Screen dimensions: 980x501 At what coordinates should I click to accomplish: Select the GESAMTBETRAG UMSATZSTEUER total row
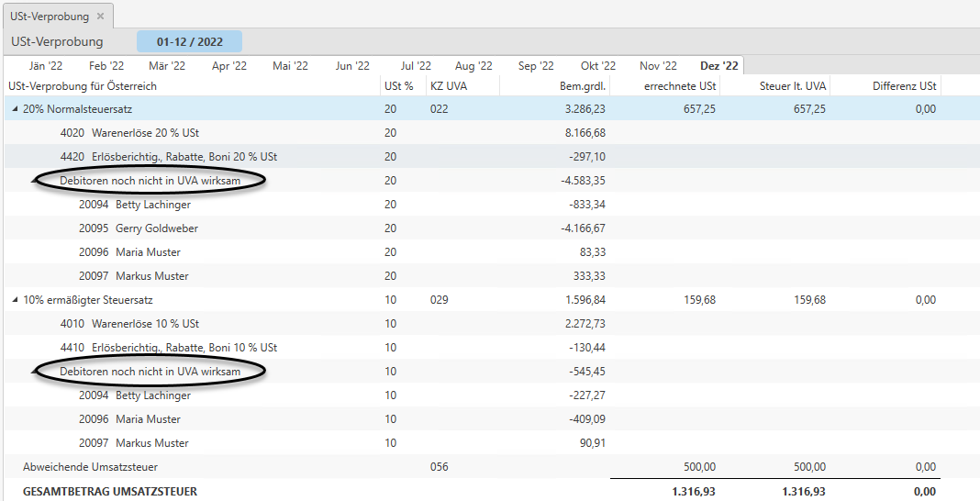click(x=109, y=491)
